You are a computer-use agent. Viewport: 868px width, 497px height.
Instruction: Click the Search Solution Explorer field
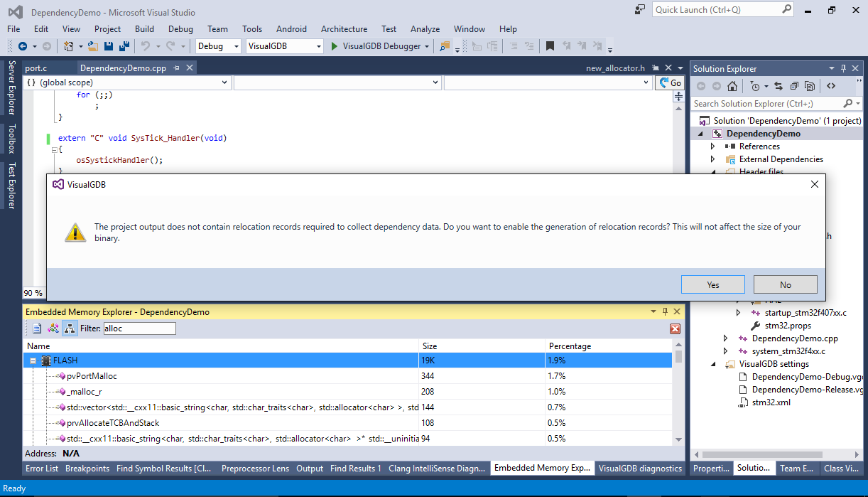pos(777,104)
